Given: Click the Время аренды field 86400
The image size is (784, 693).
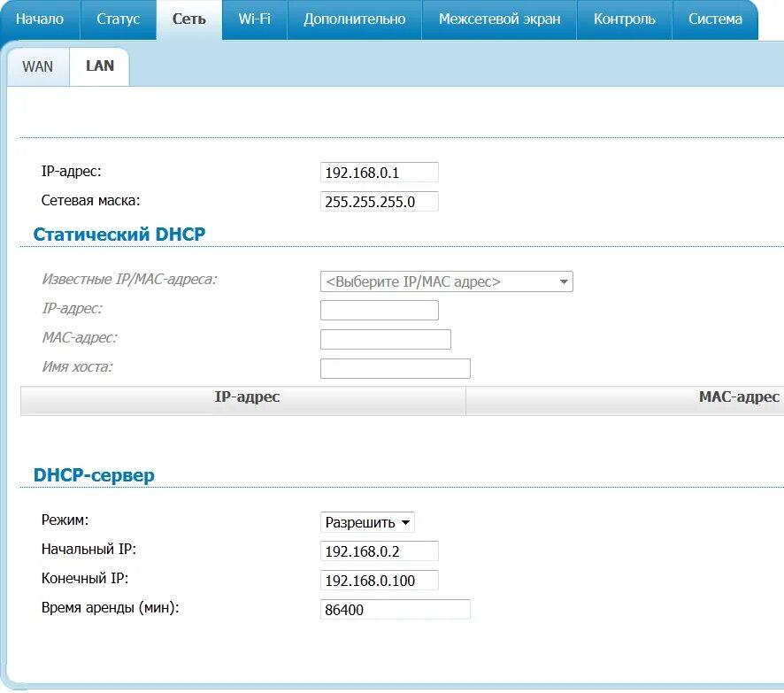Looking at the screenshot, I should (x=396, y=610).
